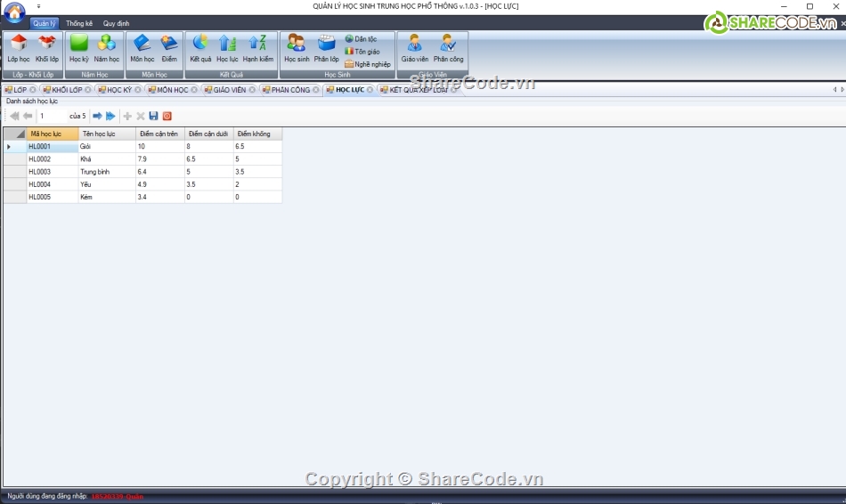Switch to the GIÁO VIÊN document tab
Viewport: 846px width, 504px height.
[x=229, y=90]
